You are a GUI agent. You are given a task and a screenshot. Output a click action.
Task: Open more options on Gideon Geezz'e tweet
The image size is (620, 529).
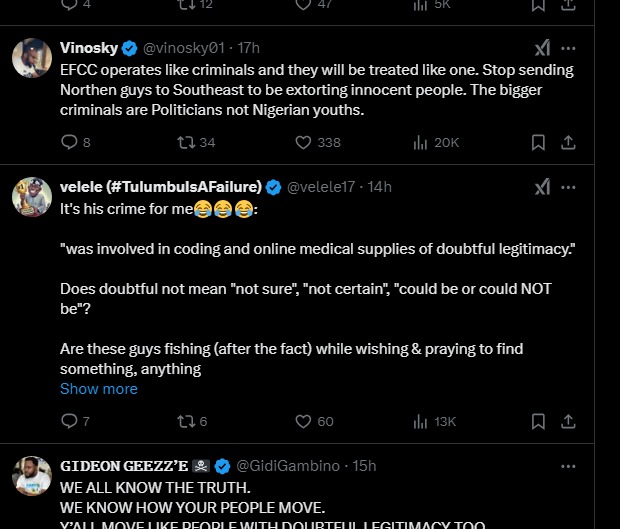(568, 466)
